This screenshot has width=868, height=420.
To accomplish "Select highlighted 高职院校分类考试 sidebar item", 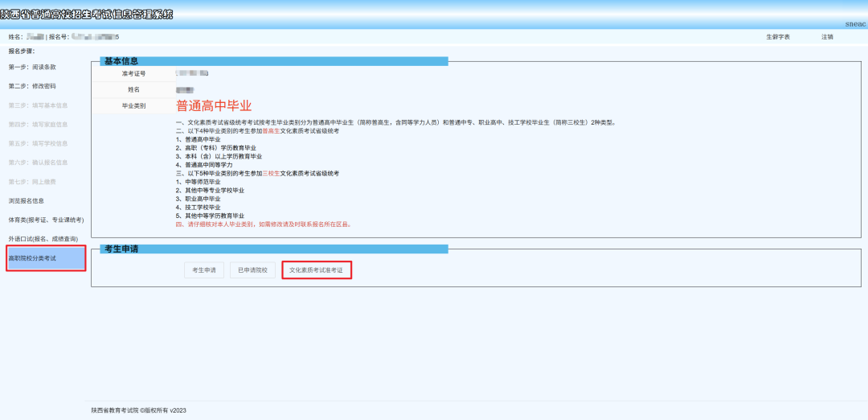I will (x=47, y=258).
